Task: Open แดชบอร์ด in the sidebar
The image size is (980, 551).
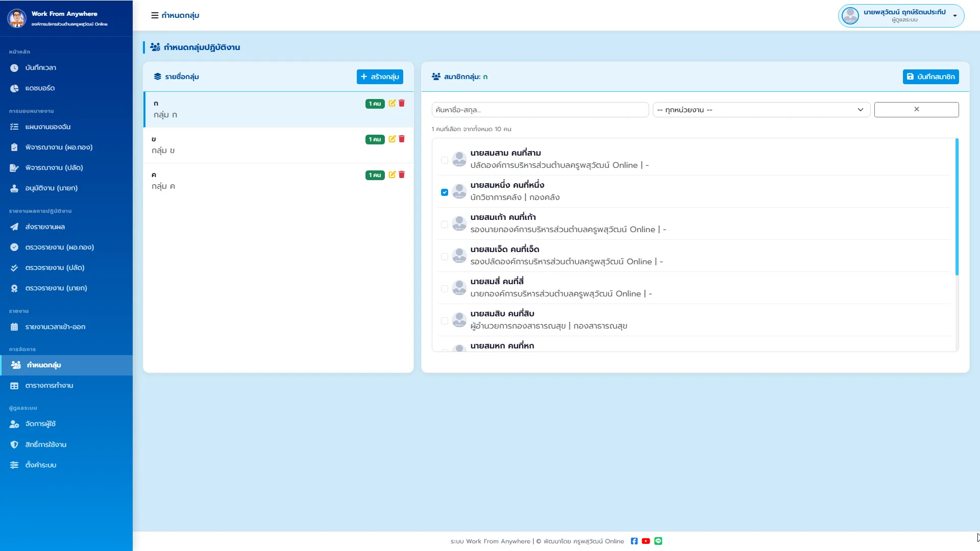Action: point(40,88)
